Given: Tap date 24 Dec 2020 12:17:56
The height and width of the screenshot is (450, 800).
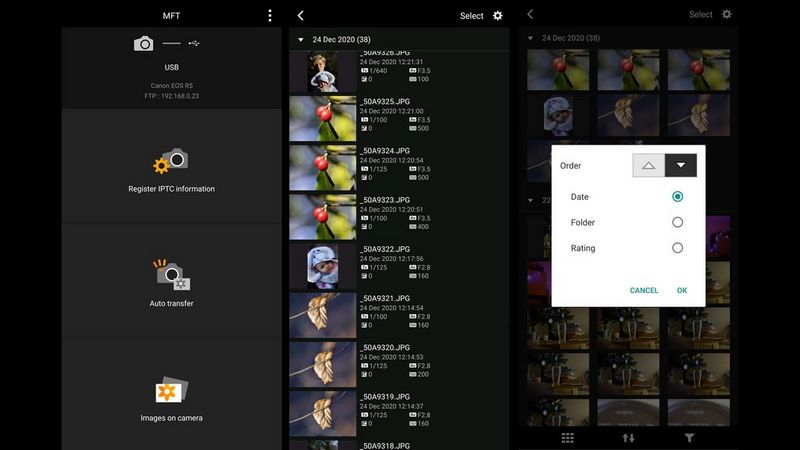Looking at the screenshot, I should click(391, 259).
